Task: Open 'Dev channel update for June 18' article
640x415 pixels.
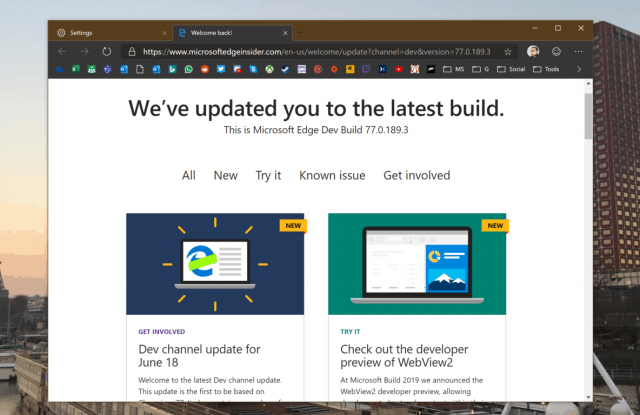Action: (199, 356)
